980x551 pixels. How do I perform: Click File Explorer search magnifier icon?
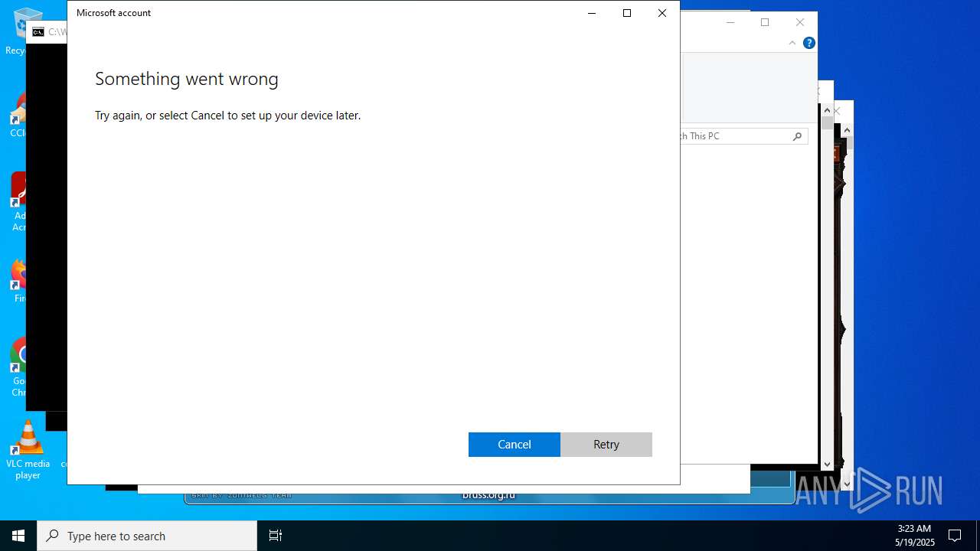point(797,136)
